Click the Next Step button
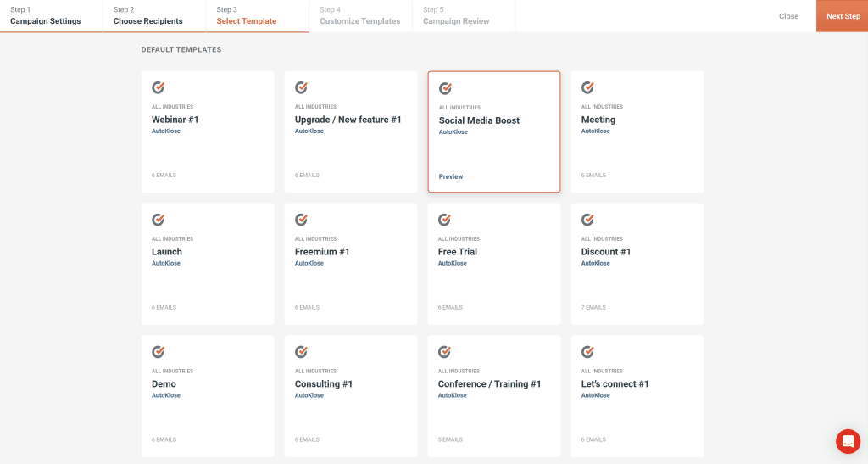This screenshot has width=868, height=464. (843, 16)
